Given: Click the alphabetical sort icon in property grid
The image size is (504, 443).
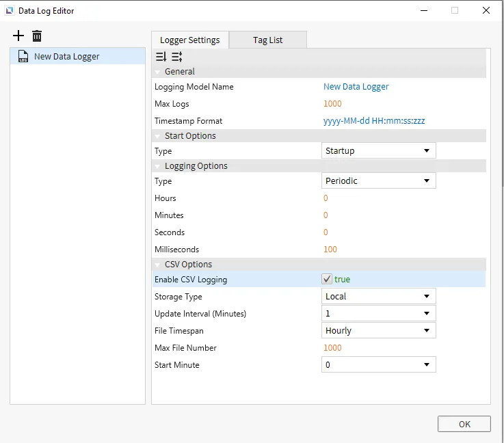Looking at the screenshot, I should click(176, 57).
